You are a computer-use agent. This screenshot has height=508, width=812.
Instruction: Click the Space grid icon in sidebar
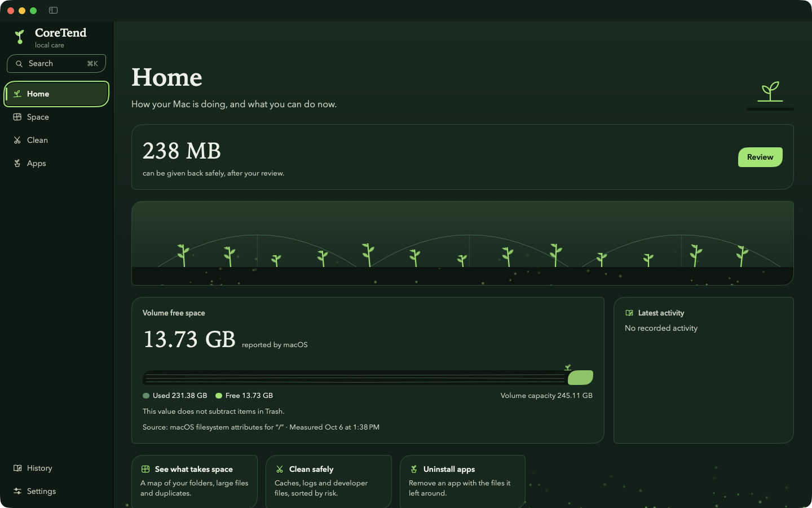coord(17,117)
